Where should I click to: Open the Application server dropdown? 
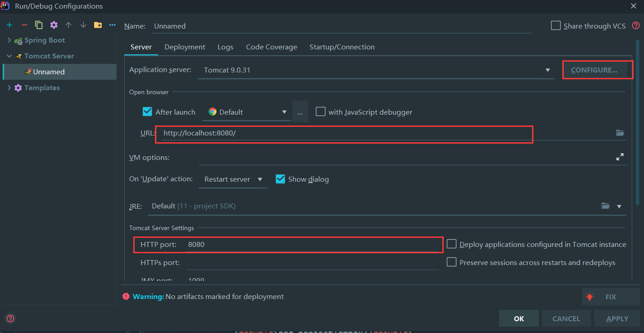[547, 70]
